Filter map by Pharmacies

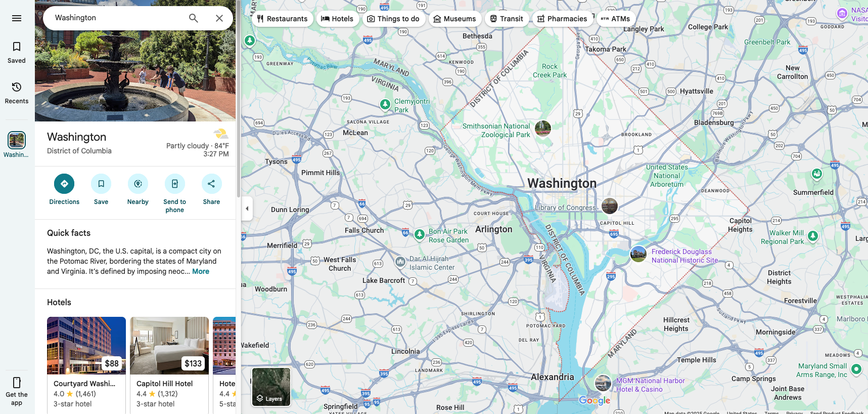[x=562, y=19]
